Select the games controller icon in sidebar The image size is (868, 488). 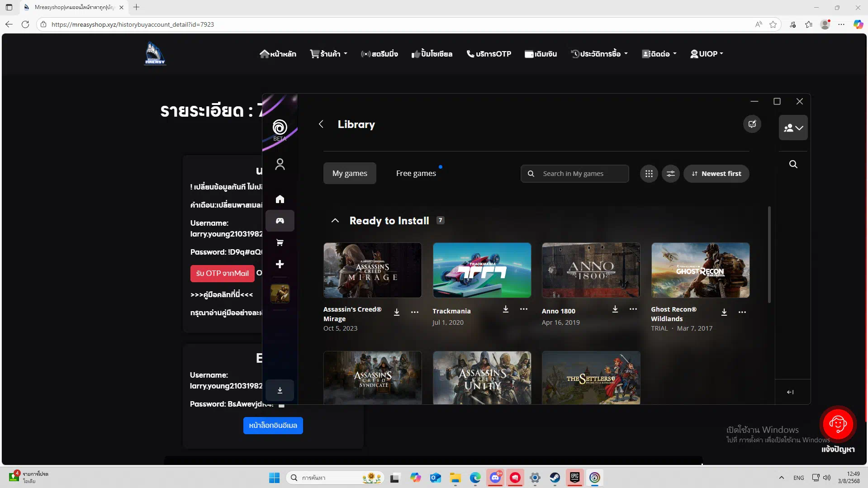(280, 221)
